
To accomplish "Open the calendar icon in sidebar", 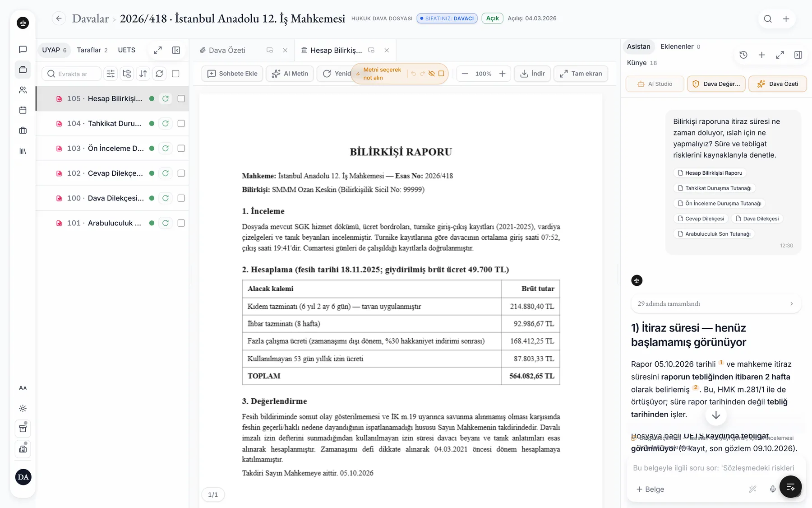I will 23,110.
